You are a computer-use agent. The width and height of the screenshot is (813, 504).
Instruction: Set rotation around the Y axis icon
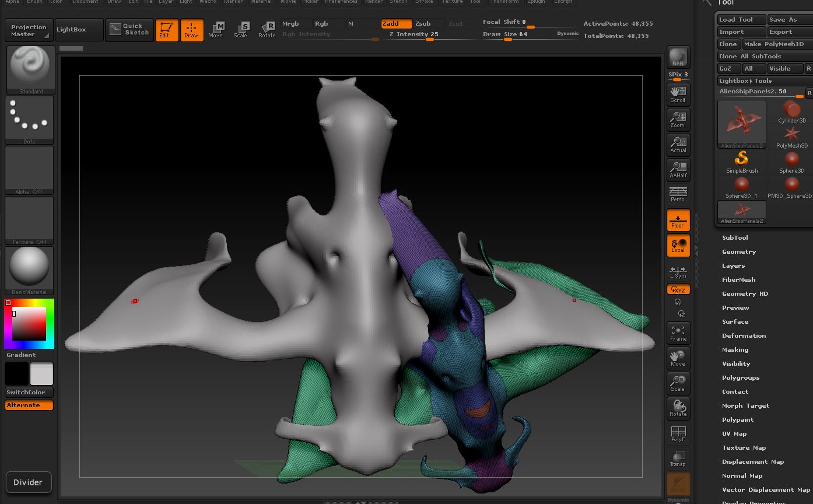click(678, 302)
